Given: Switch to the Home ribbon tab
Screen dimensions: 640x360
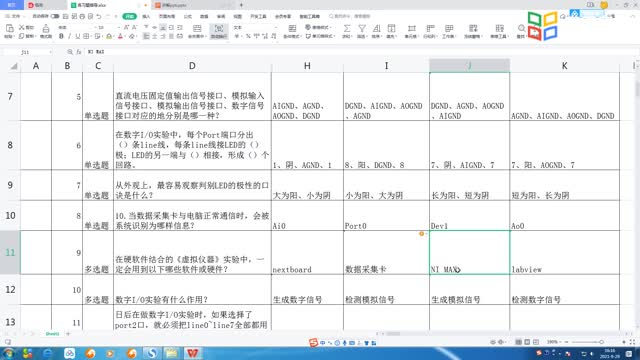Looking at the screenshot, I should coord(129,16).
